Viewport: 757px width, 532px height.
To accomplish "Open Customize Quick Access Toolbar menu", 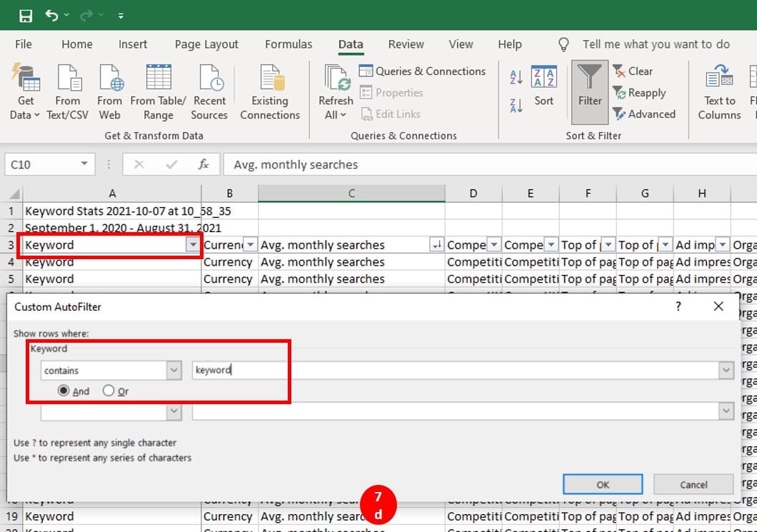I will [121, 16].
